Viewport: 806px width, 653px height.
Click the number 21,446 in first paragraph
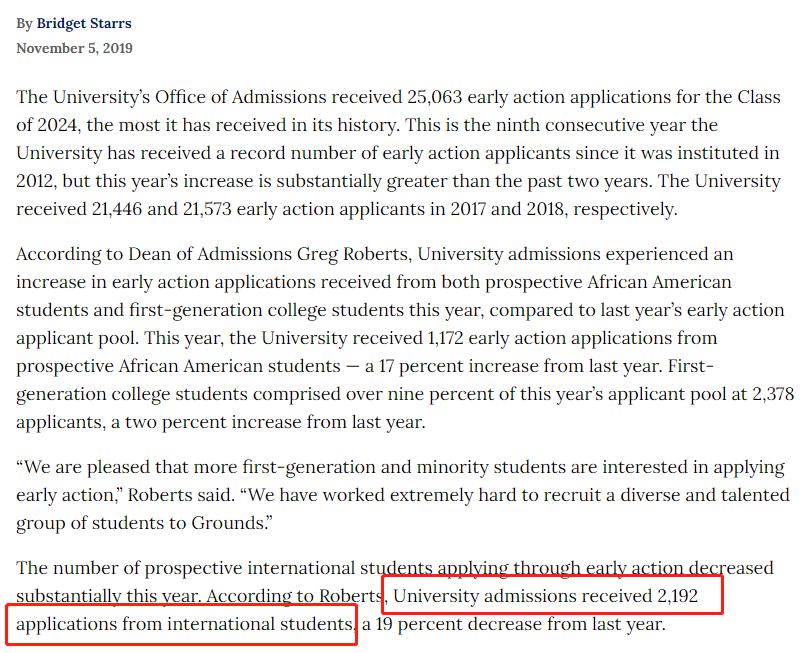click(x=117, y=209)
